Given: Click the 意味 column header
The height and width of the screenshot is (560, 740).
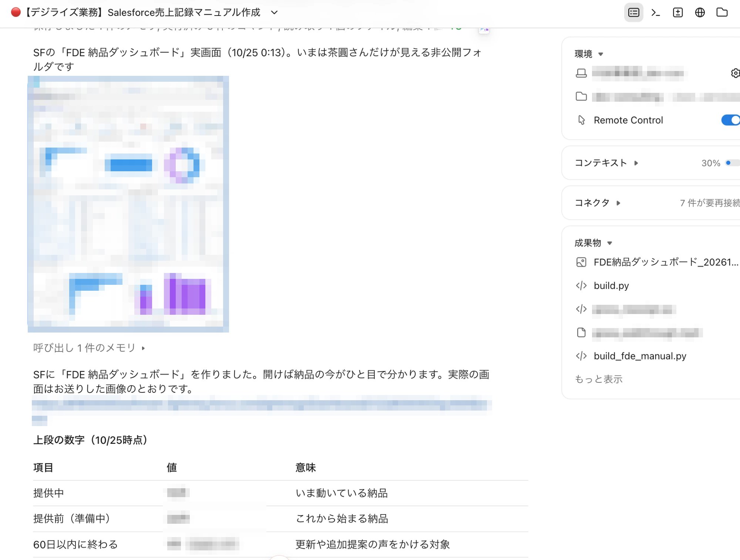Looking at the screenshot, I should click(306, 468).
